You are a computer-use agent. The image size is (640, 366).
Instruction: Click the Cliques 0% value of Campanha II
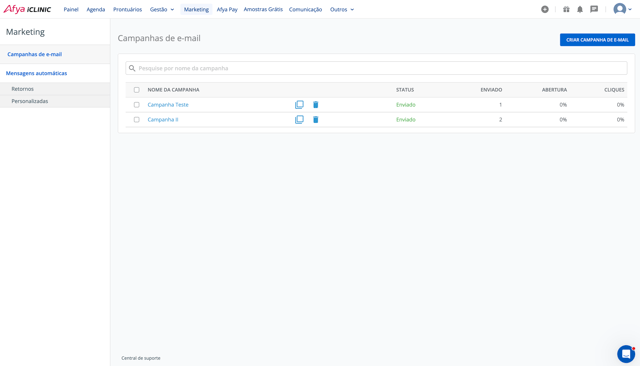click(620, 120)
